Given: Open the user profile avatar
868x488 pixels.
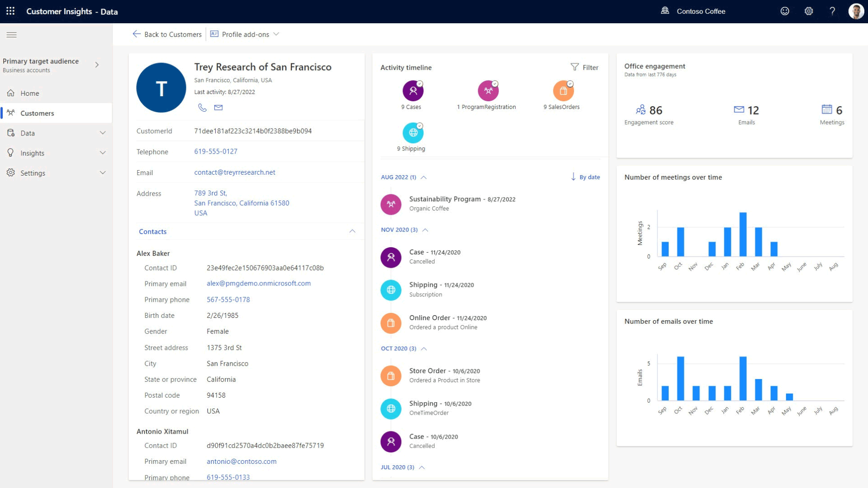Looking at the screenshot, I should [856, 11].
